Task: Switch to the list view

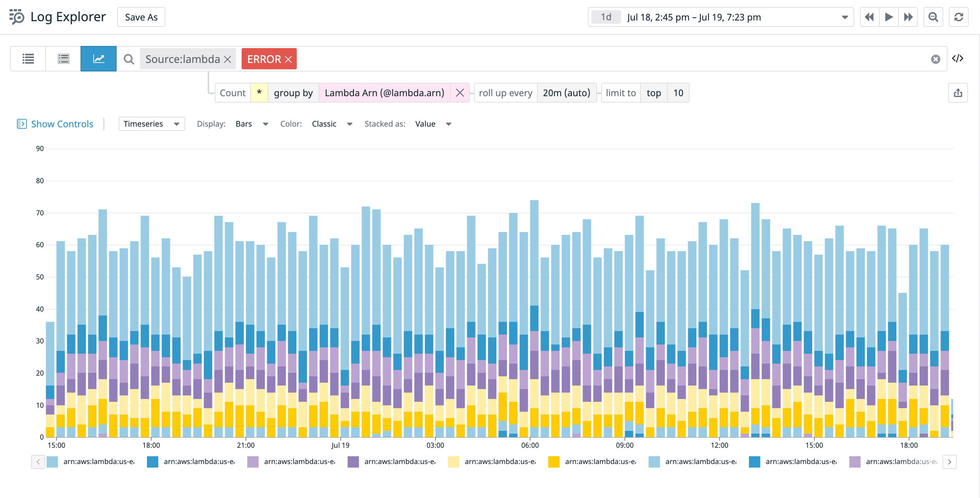Action: (x=28, y=59)
